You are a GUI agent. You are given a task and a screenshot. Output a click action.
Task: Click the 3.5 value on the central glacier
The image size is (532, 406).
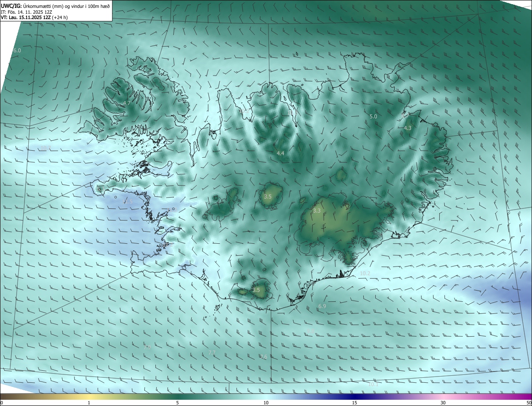[x=268, y=197]
